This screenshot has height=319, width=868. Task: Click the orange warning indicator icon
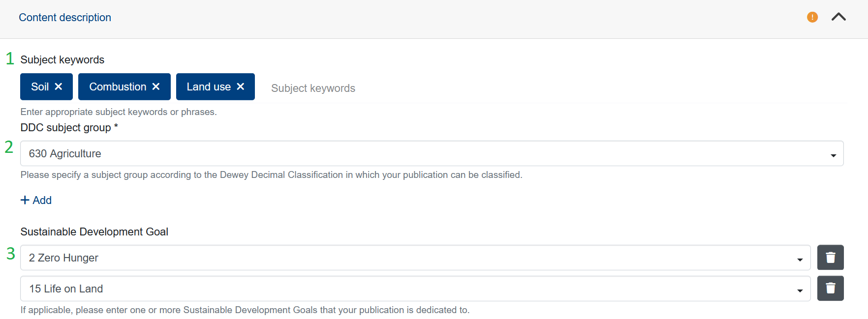pos(812,17)
